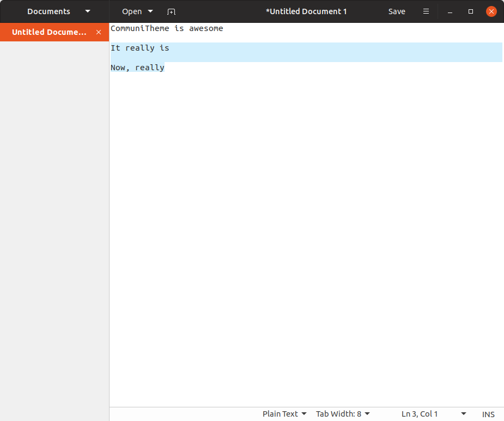This screenshot has height=421, width=504.
Task: Click the empty documents sidebar area
Action: (54, 218)
